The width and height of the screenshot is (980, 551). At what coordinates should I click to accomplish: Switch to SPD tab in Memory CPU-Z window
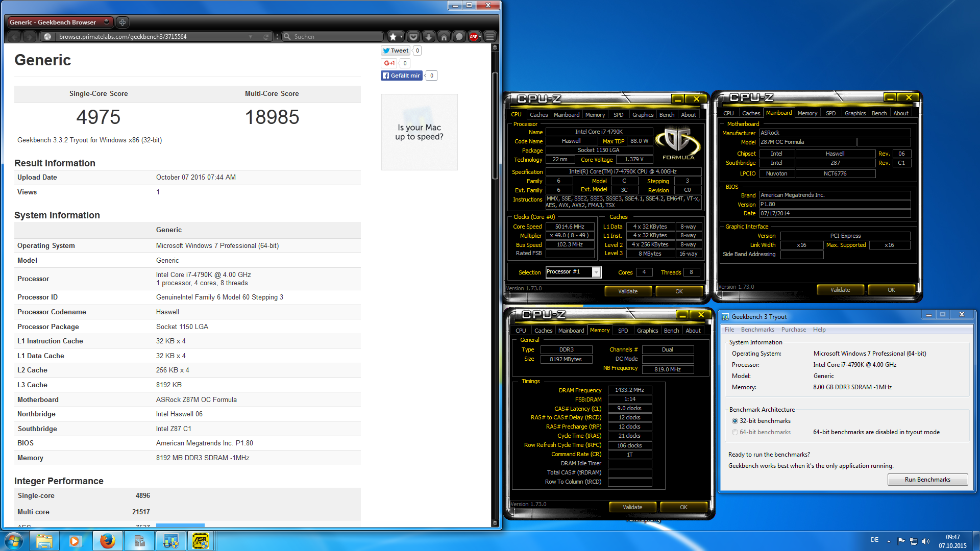[623, 331]
